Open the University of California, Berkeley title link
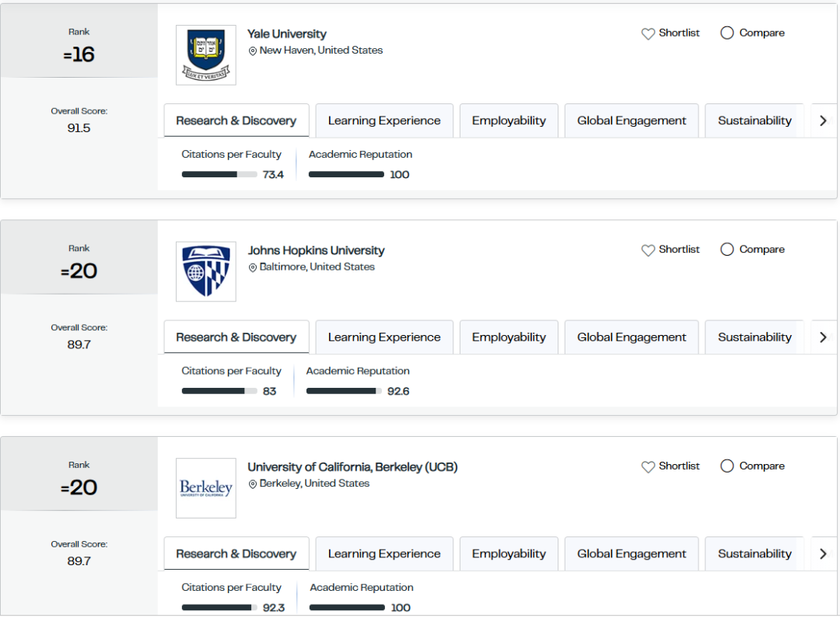This screenshot has width=840, height=618. (x=352, y=467)
